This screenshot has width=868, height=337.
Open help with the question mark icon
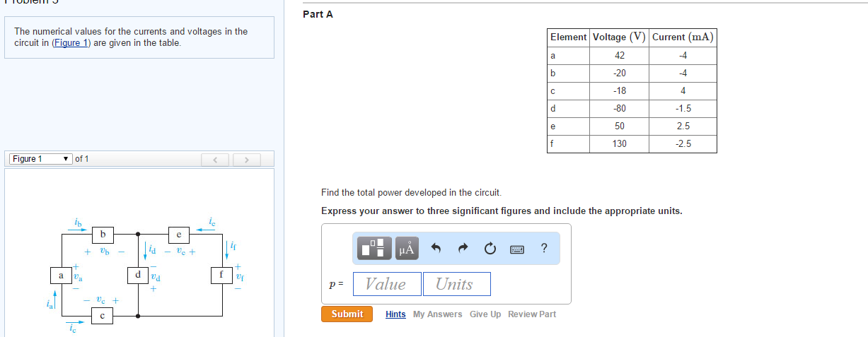coord(543,248)
